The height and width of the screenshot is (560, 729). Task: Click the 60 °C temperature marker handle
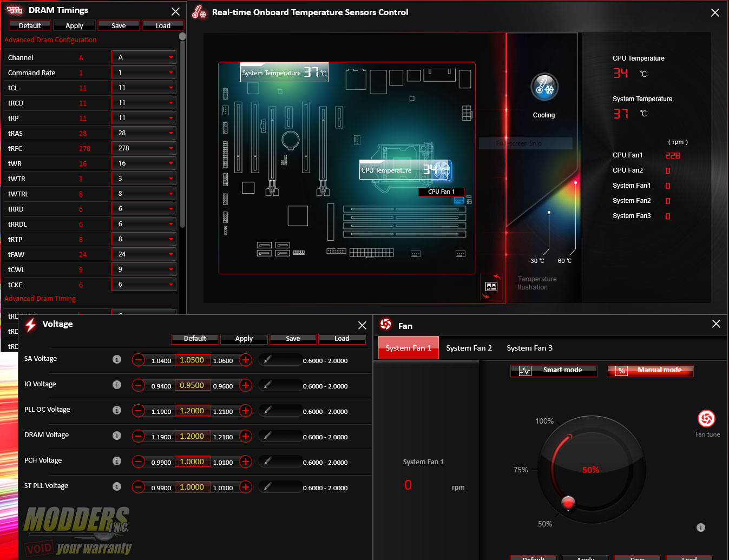pyautogui.click(x=575, y=183)
